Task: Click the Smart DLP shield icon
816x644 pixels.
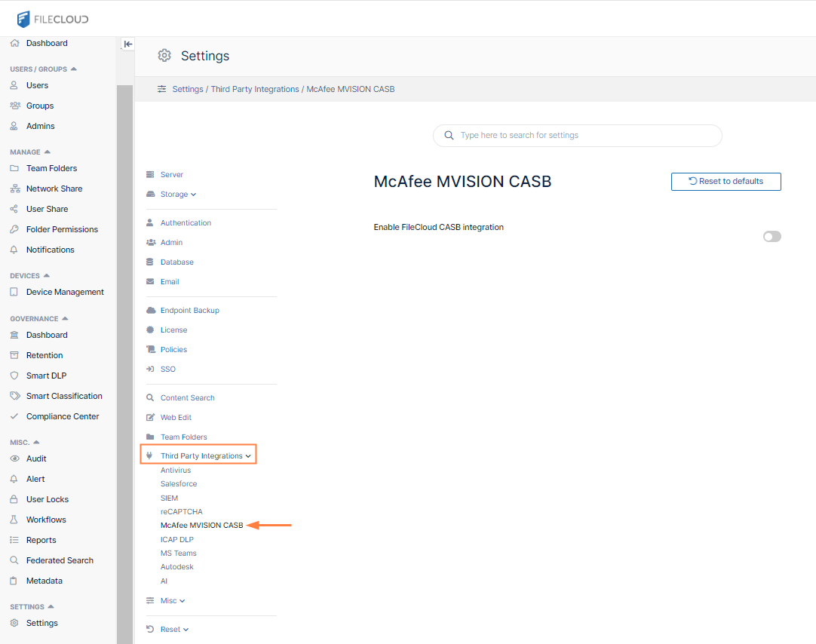Action: pos(14,376)
